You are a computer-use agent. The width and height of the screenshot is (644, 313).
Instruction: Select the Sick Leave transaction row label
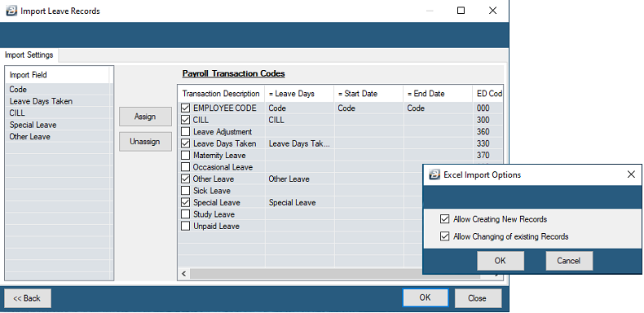[212, 191]
